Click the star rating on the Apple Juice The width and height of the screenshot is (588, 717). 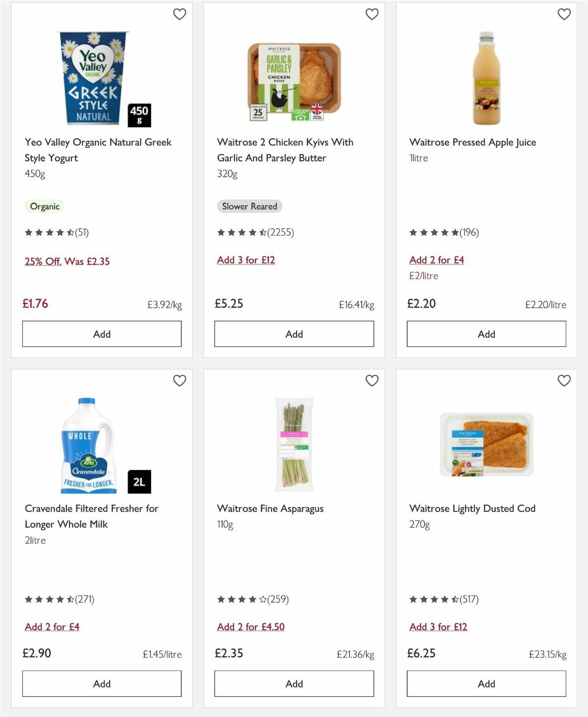[x=444, y=233]
